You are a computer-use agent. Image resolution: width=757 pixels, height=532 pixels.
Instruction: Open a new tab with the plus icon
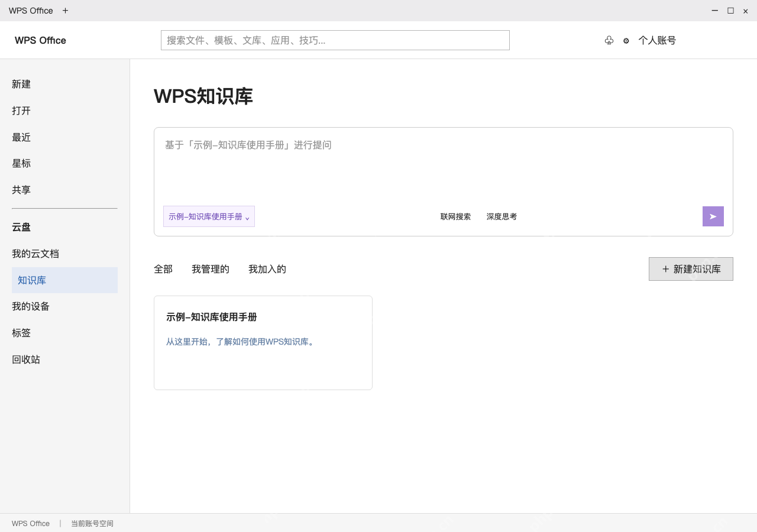[x=65, y=11]
